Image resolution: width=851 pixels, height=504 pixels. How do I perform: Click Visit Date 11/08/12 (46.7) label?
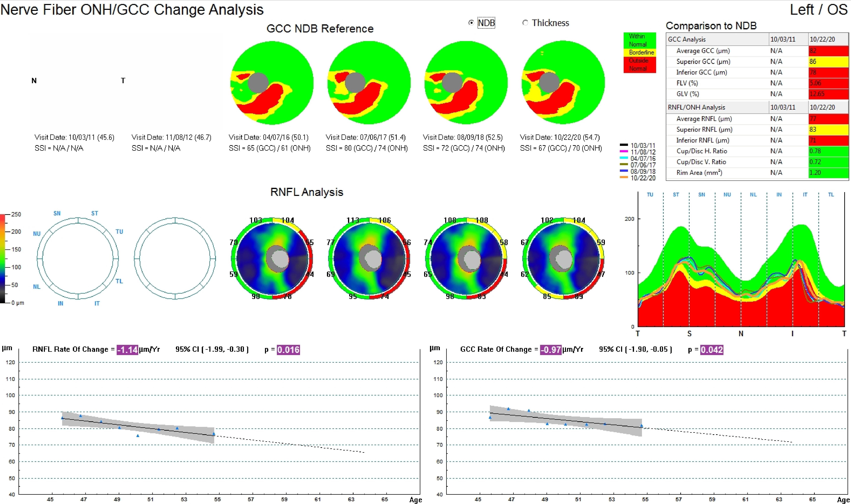[171, 138]
